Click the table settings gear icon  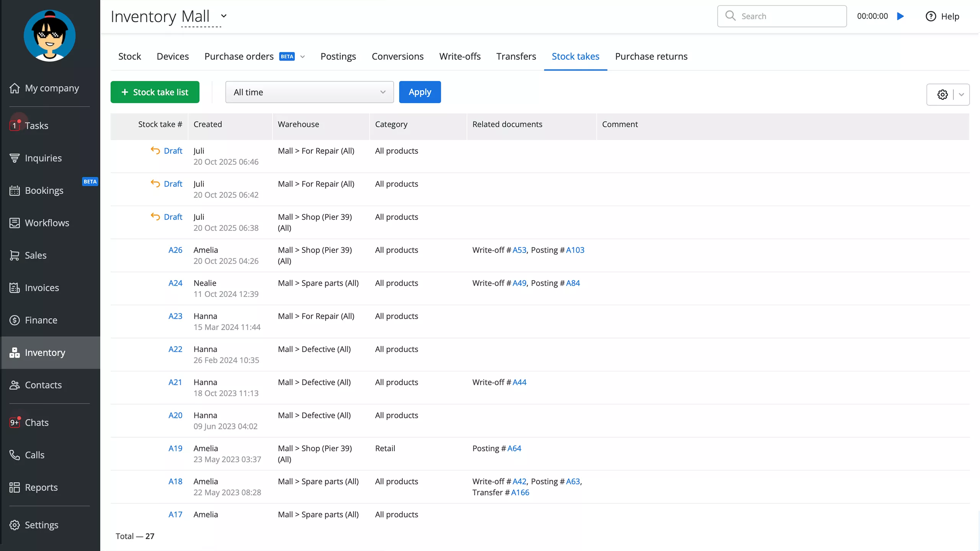coord(942,95)
